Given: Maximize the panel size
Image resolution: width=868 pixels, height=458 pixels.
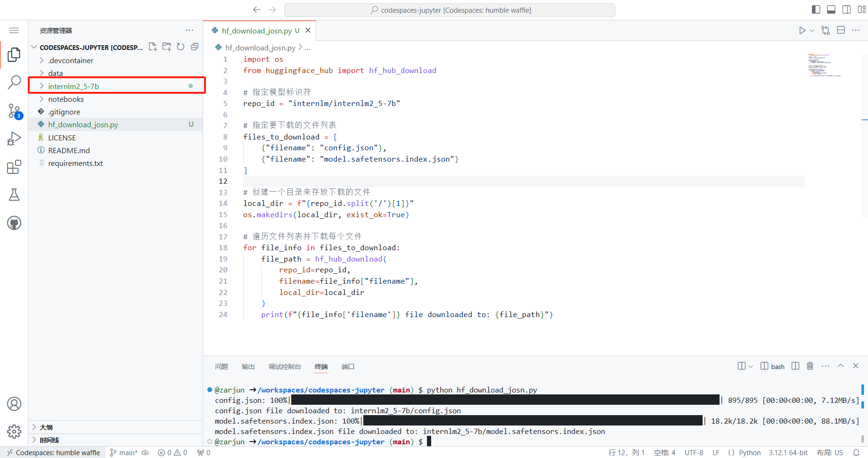Looking at the screenshot, I should point(841,366).
